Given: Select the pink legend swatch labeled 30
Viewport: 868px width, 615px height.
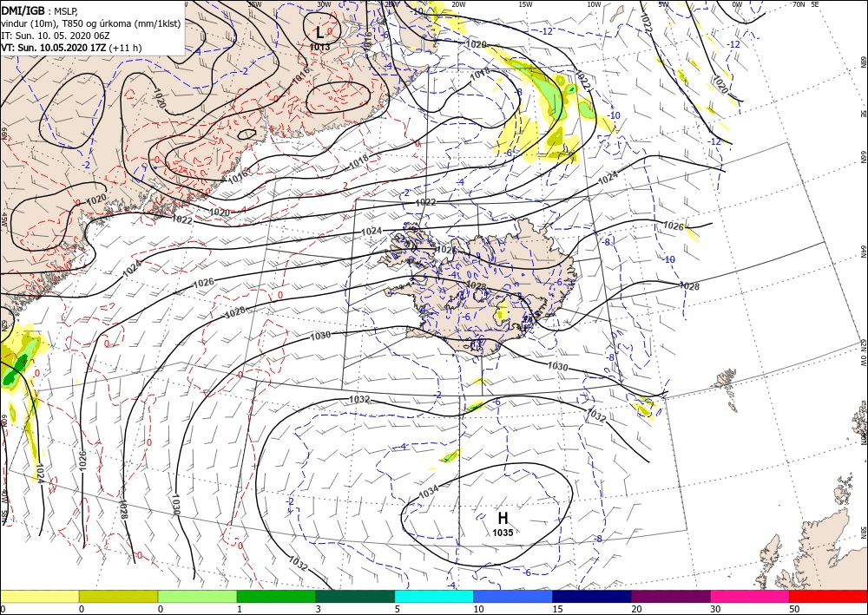Looking at the screenshot, I should pos(750,596).
